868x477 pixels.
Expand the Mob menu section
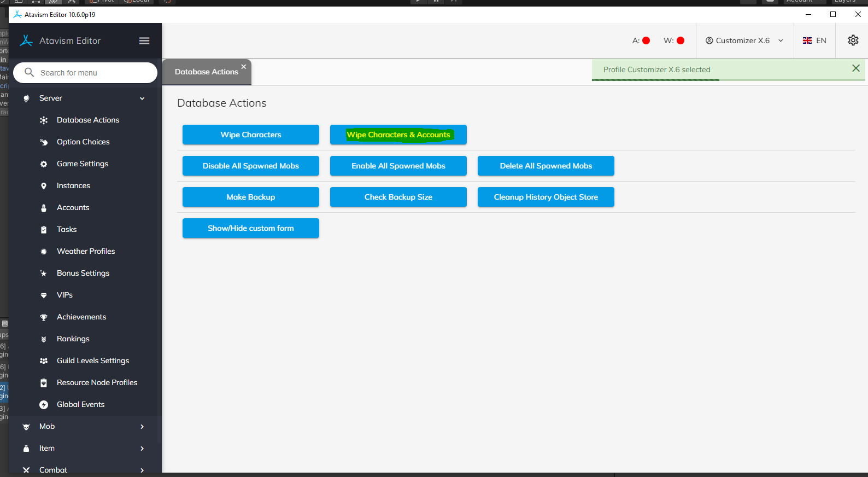tap(142, 427)
